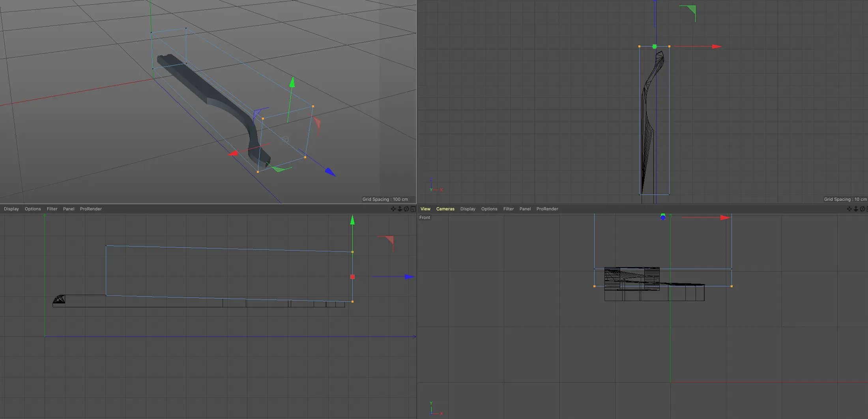Toggle the active view maximize icon in the side viewport header
868x419 pixels.
[413, 209]
